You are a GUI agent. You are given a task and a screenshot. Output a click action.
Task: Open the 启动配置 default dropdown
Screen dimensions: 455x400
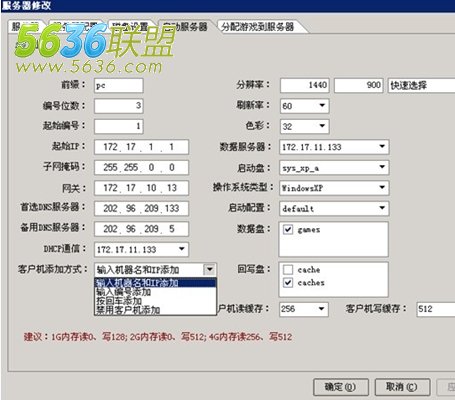click(334, 209)
